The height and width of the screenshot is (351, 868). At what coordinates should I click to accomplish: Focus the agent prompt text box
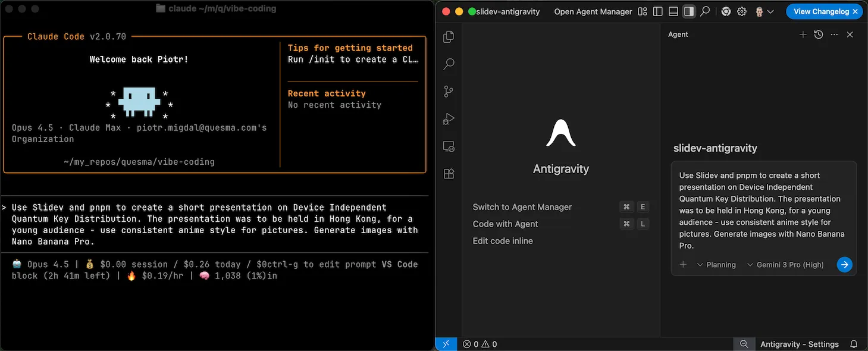pyautogui.click(x=763, y=210)
